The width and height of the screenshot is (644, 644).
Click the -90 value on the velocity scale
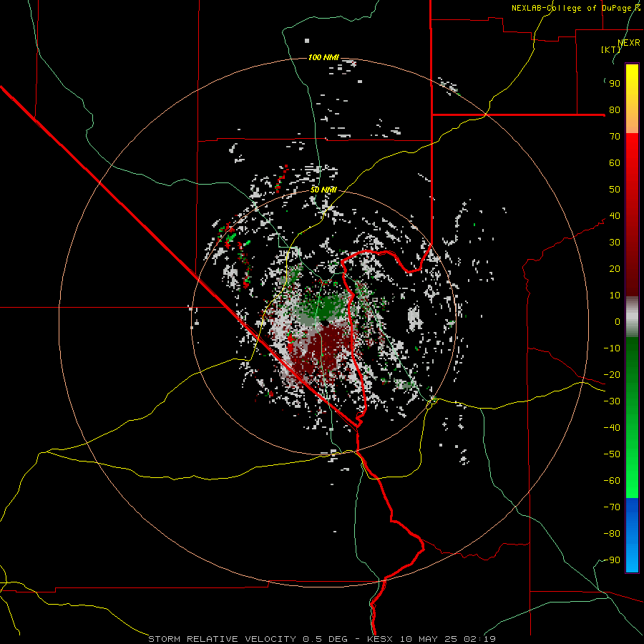612,560
